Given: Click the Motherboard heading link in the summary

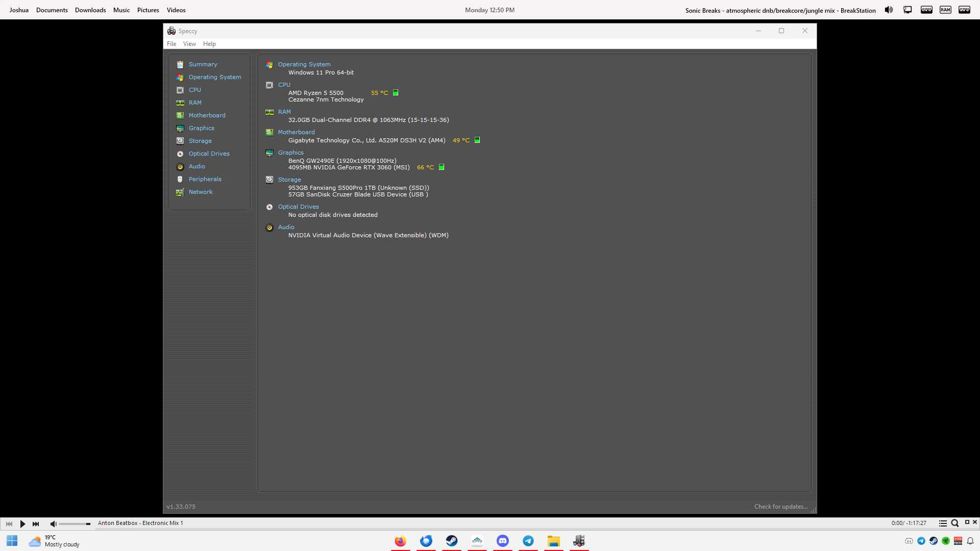Looking at the screenshot, I should [x=297, y=132].
